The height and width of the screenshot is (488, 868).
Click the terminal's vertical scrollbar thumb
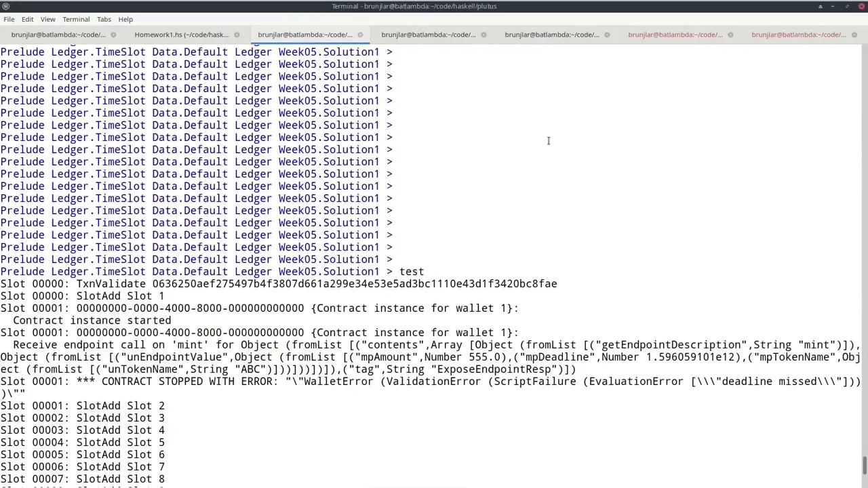[864, 466]
